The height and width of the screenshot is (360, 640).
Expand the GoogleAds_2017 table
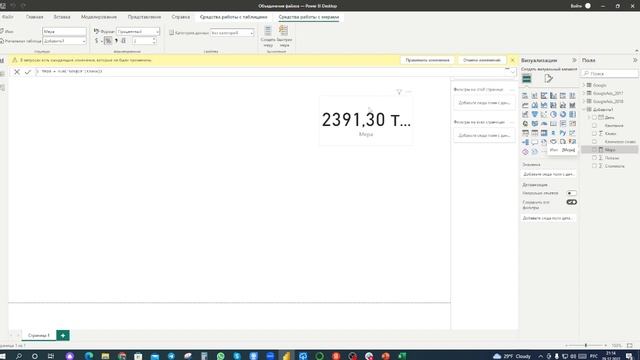click(584, 93)
